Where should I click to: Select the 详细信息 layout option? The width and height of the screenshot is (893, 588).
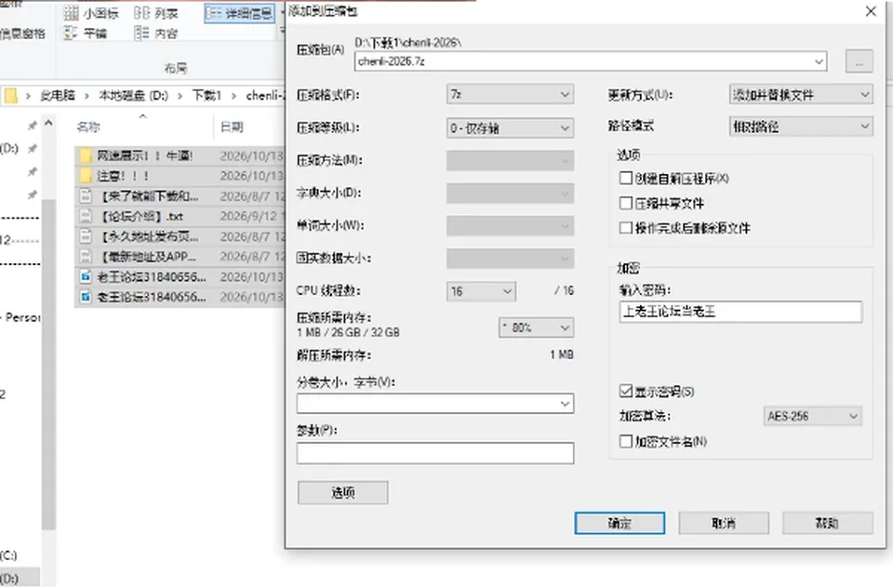click(x=239, y=12)
